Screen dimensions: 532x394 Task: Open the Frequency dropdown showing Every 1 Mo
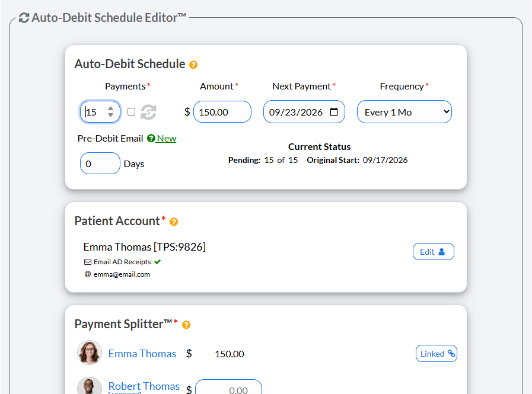tap(404, 112)
